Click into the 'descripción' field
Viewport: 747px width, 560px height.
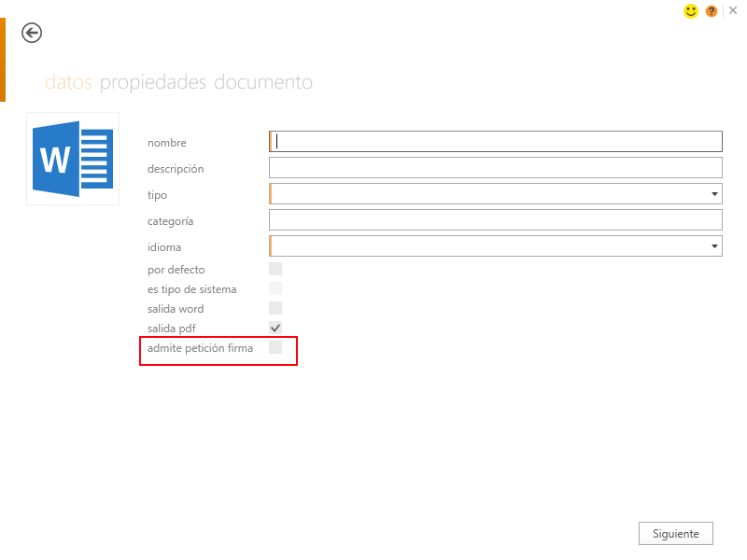pos(495,168)
